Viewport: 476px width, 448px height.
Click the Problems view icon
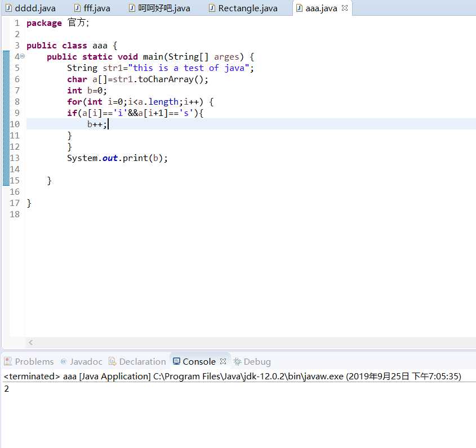(8, 361)
